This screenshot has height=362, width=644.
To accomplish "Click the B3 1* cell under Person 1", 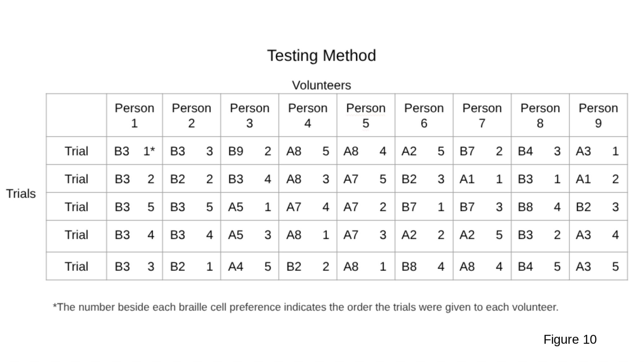I will (135, 151).
